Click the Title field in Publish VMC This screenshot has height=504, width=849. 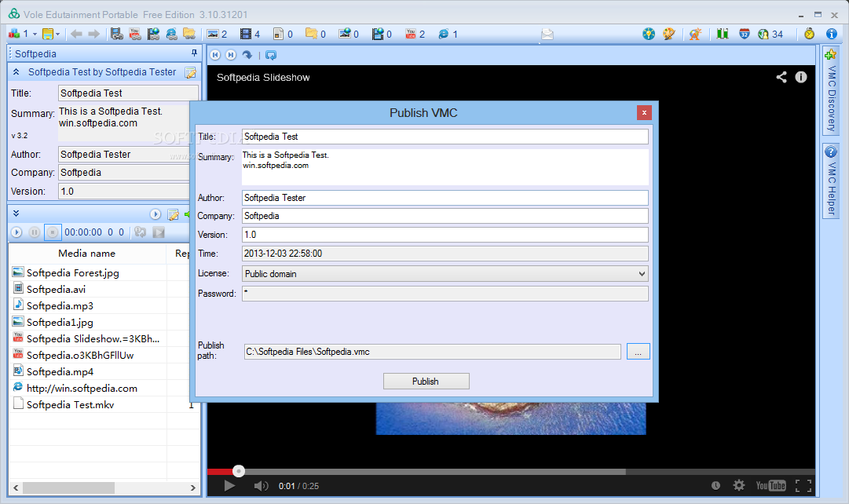coord(445,137)
